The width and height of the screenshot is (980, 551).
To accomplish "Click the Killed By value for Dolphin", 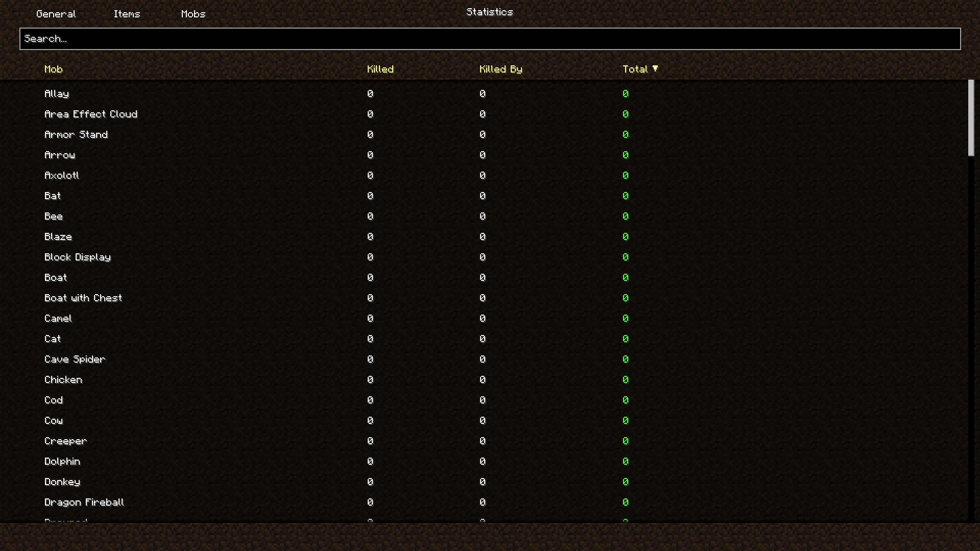I will click(482, 461).
